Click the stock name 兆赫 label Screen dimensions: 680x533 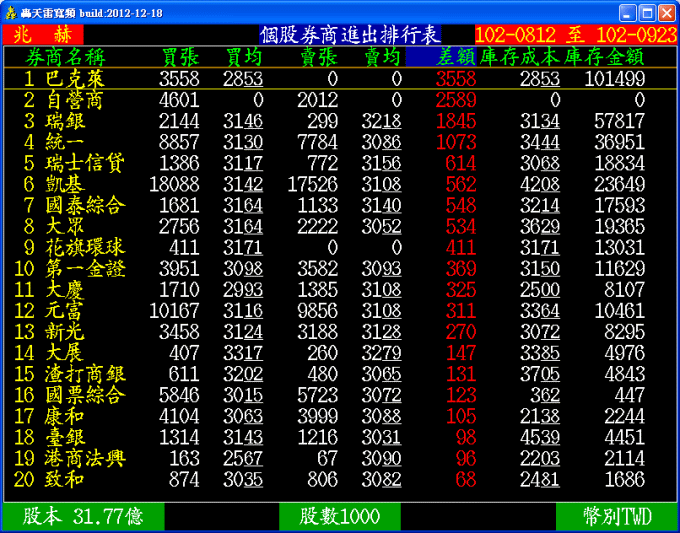point(43,35)
